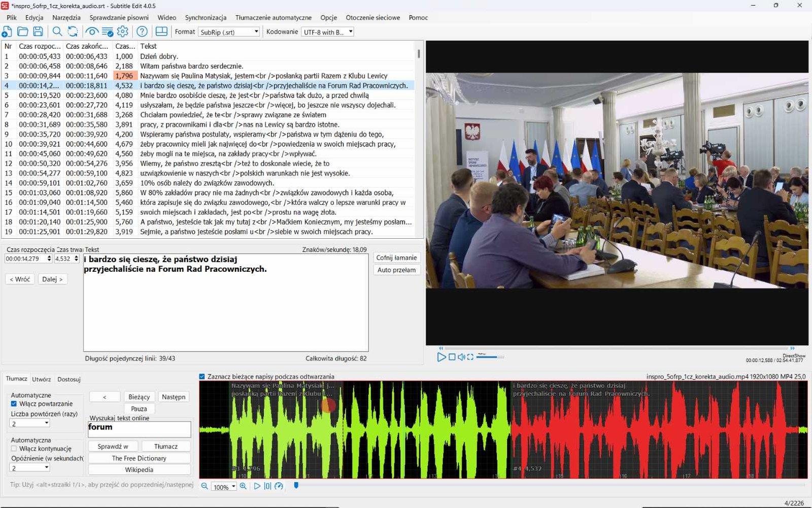The image size is (812, 508).
Task: Adjust the video player volume slider
Action: [x=490, y=357]
